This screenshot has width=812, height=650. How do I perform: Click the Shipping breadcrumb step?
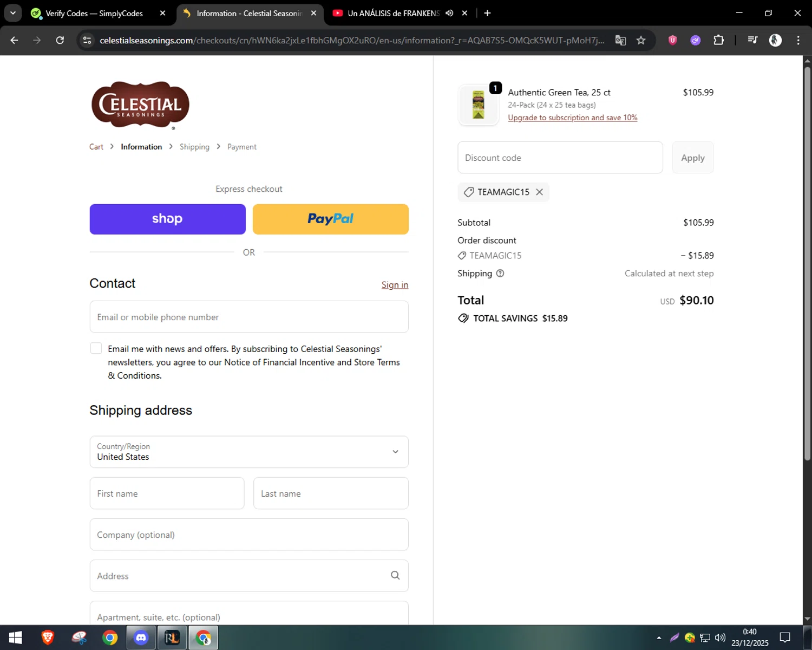click(x=194, y=147)
